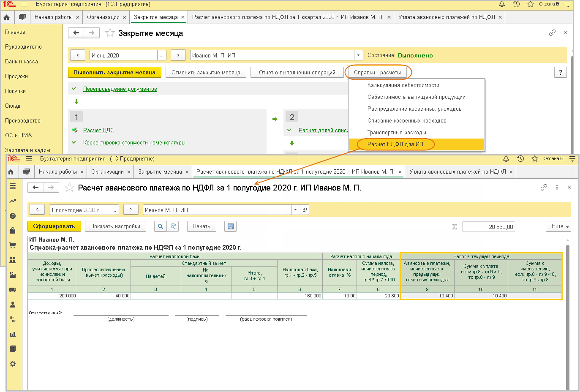Open the service menu arrow beside Оксана В in the month-closing window
This screenshot has height=392, width=580.
pos(568,5)
